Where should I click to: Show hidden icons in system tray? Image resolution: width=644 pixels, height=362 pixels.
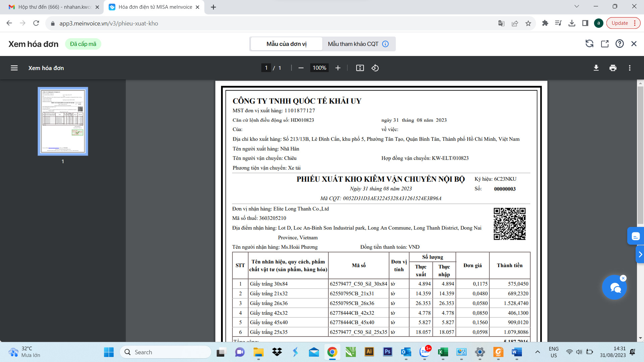point(538,352)
